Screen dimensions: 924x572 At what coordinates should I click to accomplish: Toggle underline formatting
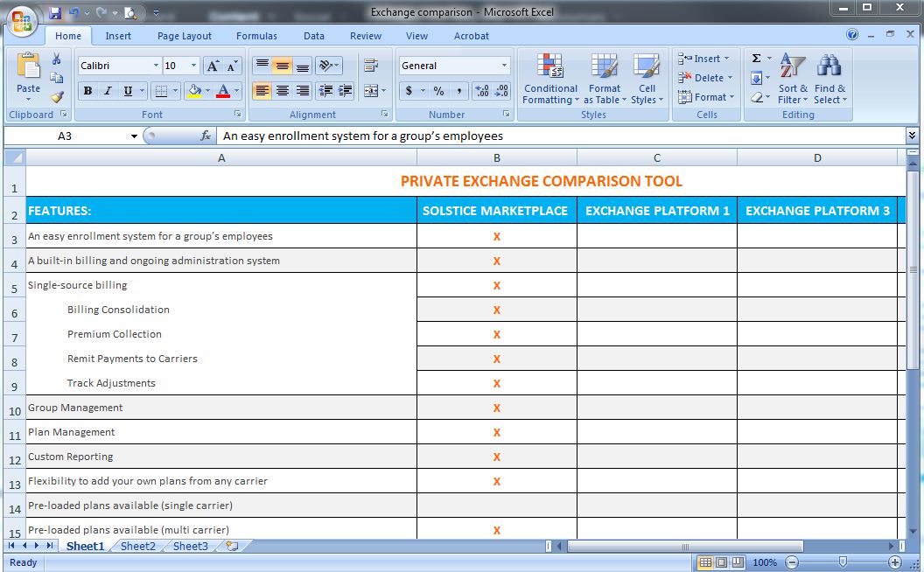(x=127, y=91)
